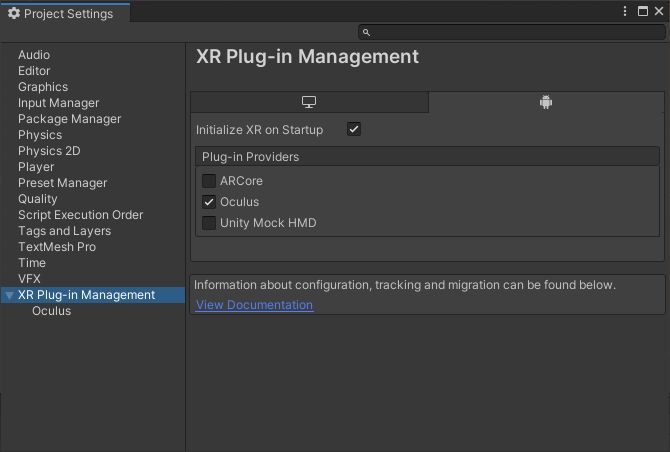
Task: Open the View Documentation link
Action: pos(254,305)
